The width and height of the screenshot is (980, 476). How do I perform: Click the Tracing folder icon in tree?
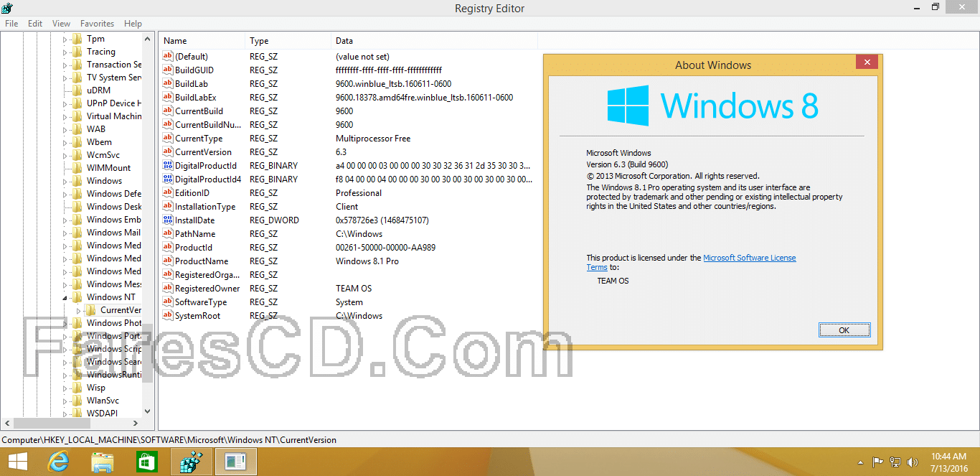pyautogui.click(x=77, y=52)
